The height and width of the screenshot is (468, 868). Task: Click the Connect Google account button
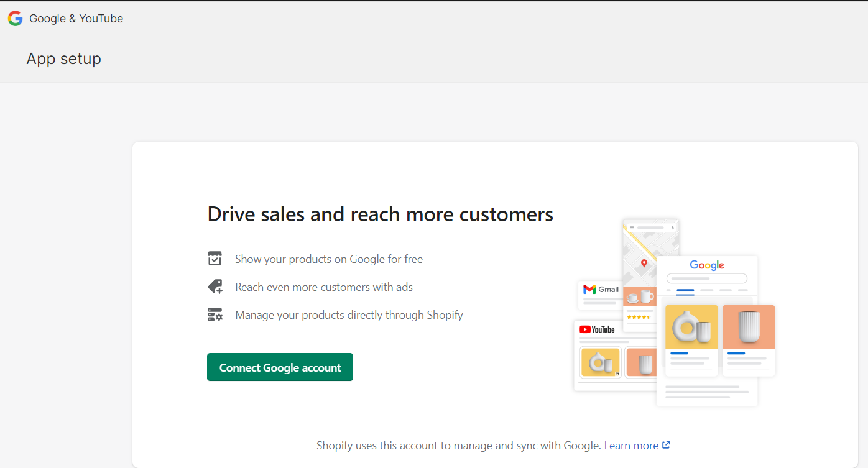click(280, 367)
